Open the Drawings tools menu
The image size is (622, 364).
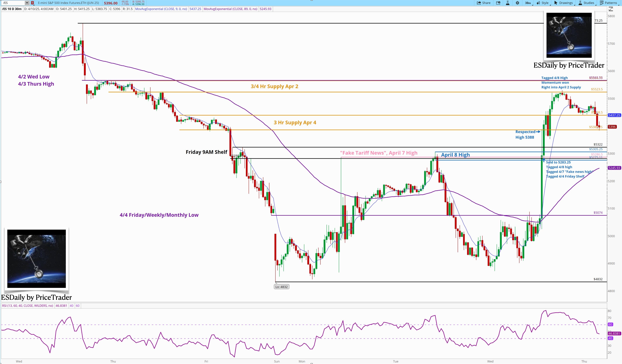[564, 3]
